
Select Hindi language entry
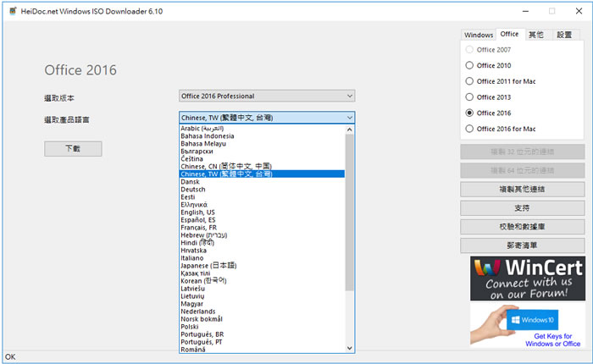(262, 243)
